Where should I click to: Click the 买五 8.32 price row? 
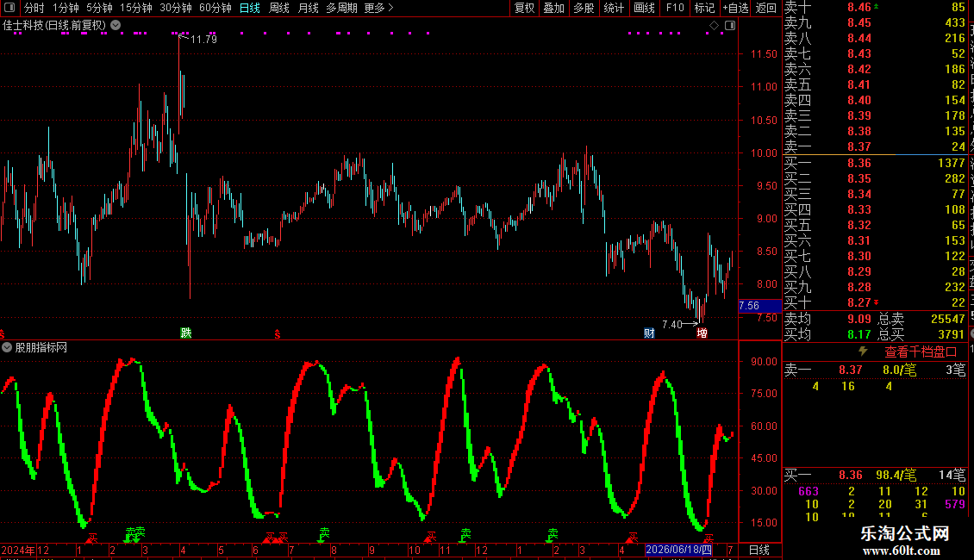coord(875,225)
